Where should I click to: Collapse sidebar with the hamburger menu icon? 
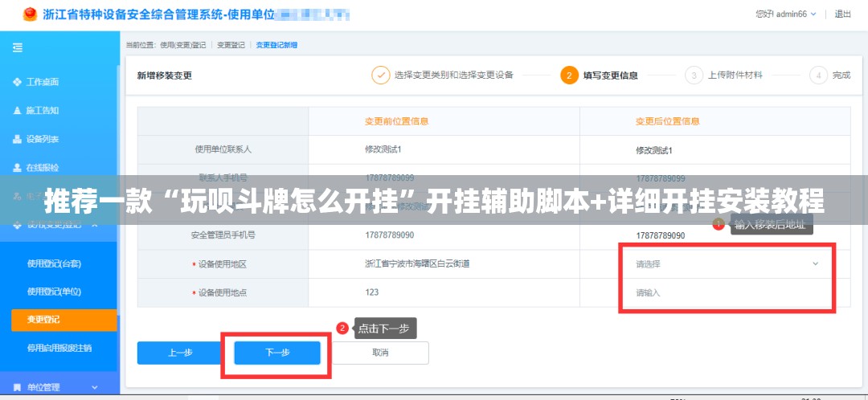click(18, 48)
